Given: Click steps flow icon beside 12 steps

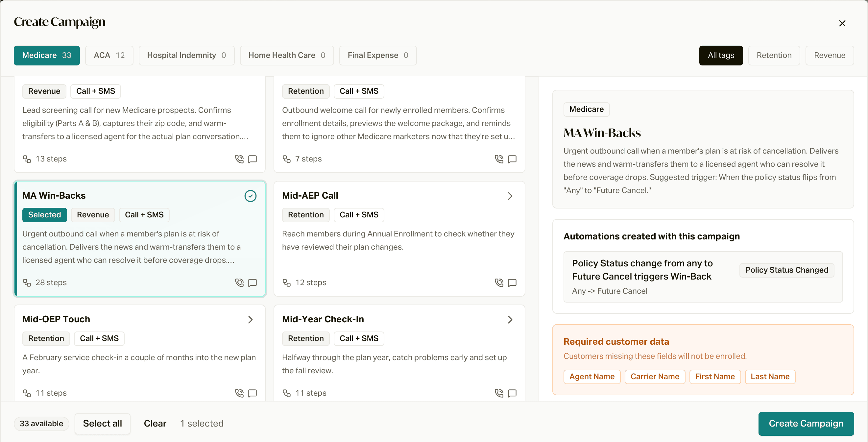Looking at the screenshot, I should click(287, 282).
